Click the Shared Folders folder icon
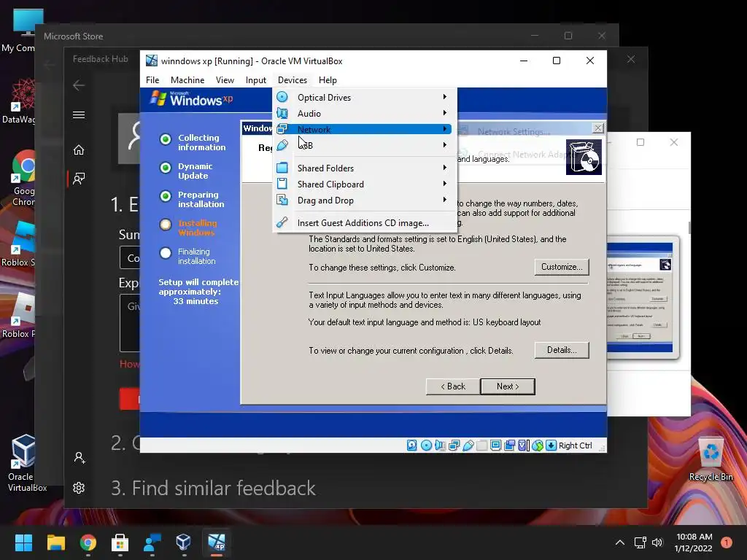Image resolution: width=747 pixels, height=560 pixels. click(x=282, y=168)
